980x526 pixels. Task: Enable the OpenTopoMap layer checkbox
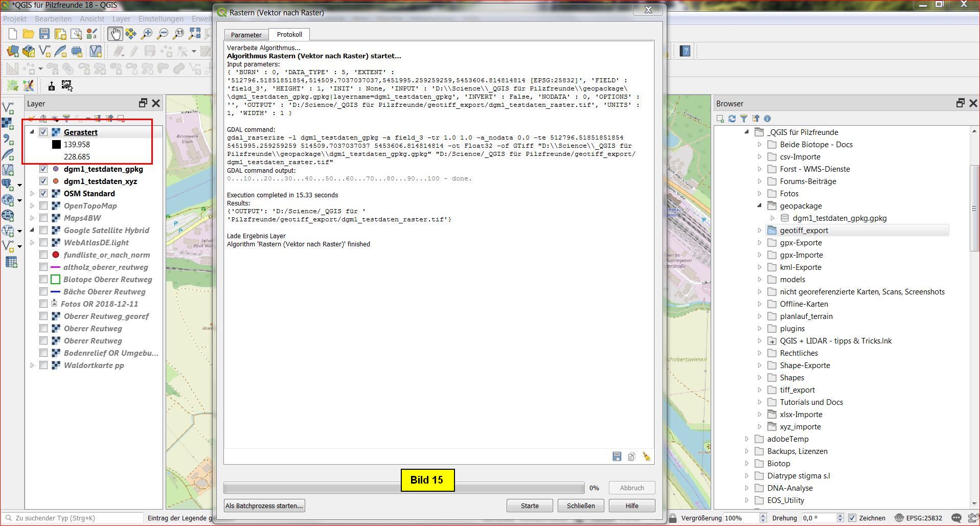pyautogui.click(x=43, y=205)
